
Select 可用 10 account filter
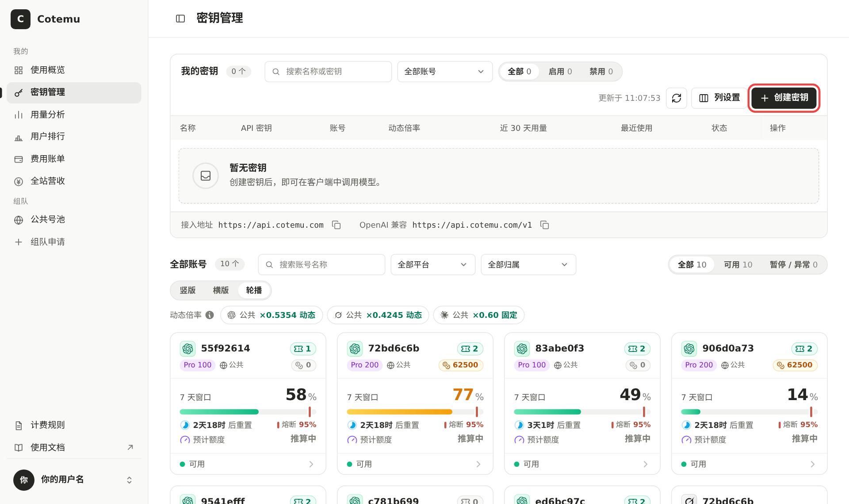(738, 265)
